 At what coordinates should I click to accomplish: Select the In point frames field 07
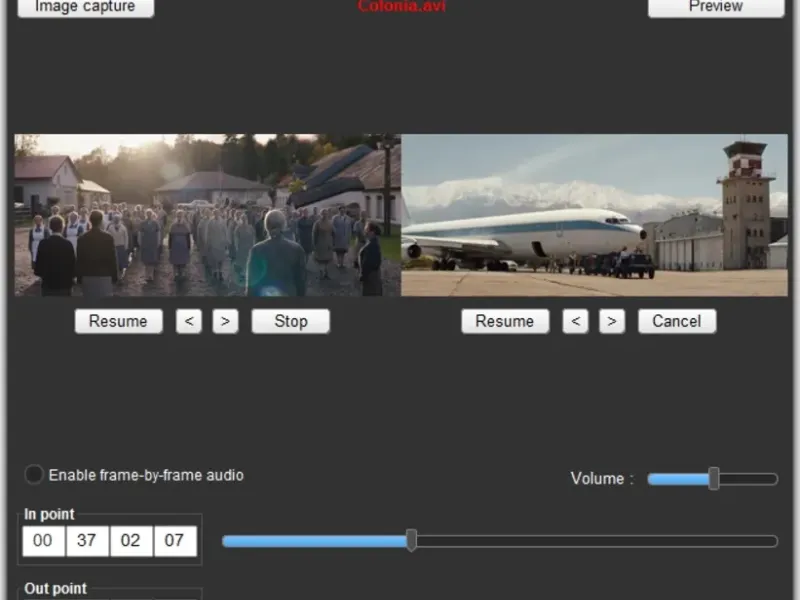175,541
